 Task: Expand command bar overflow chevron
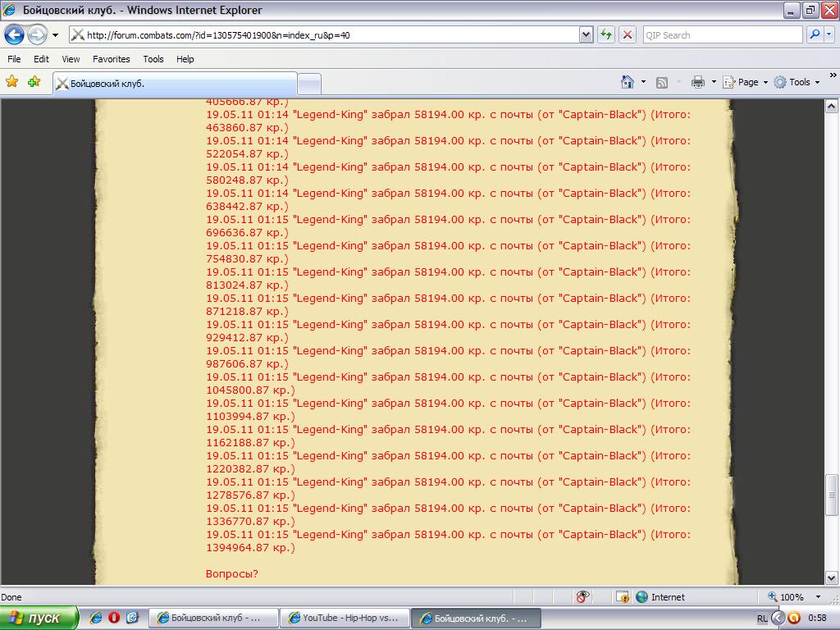tap(833, 75)
